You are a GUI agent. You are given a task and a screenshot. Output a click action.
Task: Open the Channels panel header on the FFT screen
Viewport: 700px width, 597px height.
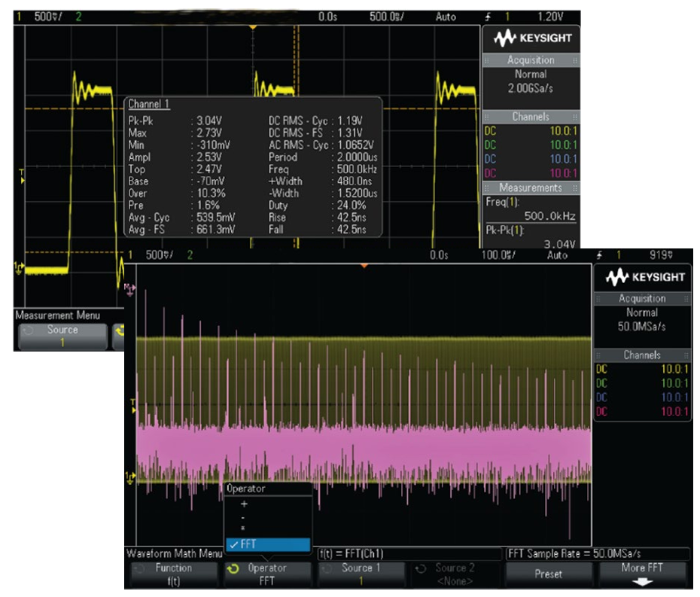pos(642,355)
